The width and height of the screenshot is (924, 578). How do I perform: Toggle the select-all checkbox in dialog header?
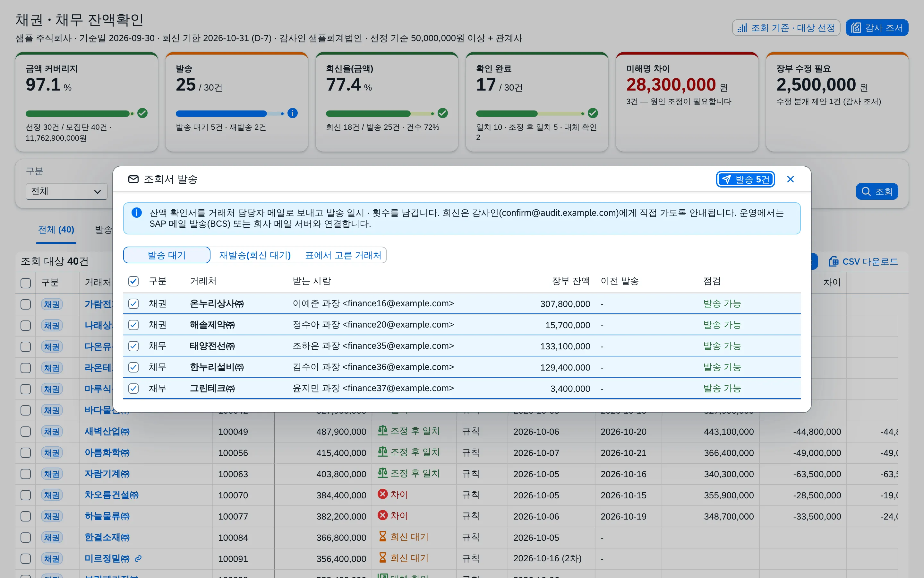point(133,281)
